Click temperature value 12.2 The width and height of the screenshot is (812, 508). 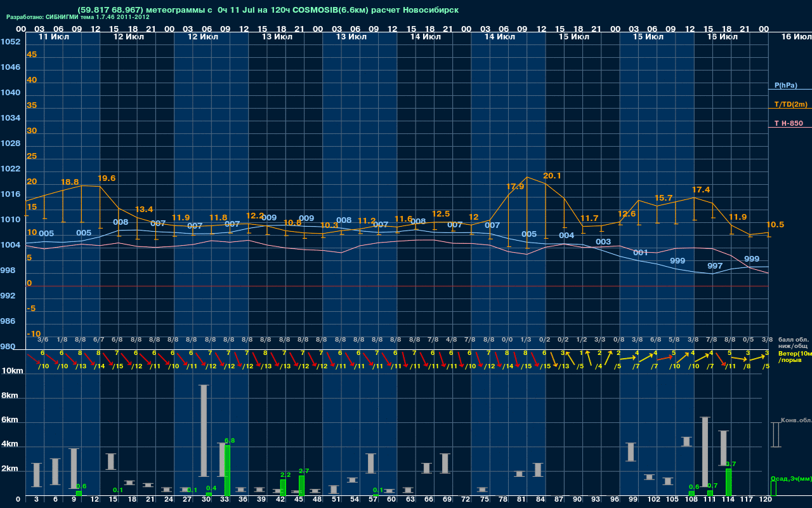pyautogui.click(x=255, y=216)
